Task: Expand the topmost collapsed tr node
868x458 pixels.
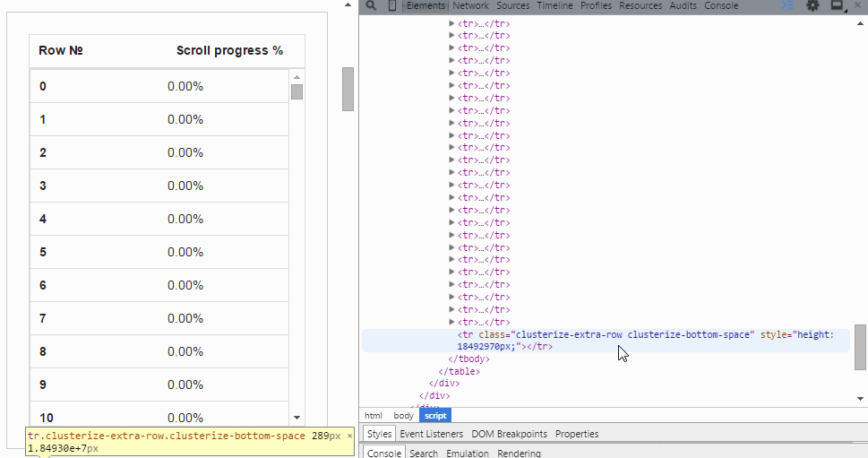Action: coord(451,23)
